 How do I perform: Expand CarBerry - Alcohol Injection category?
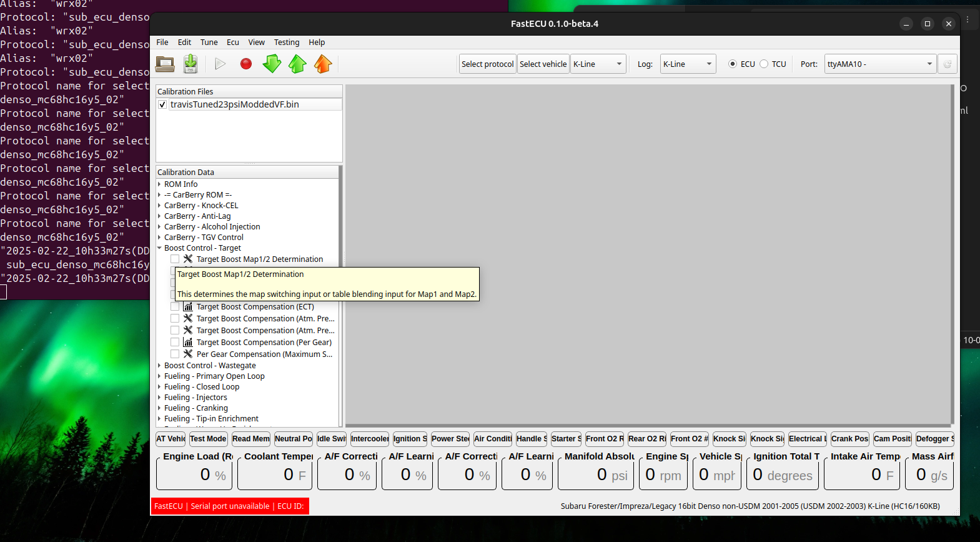159,227
